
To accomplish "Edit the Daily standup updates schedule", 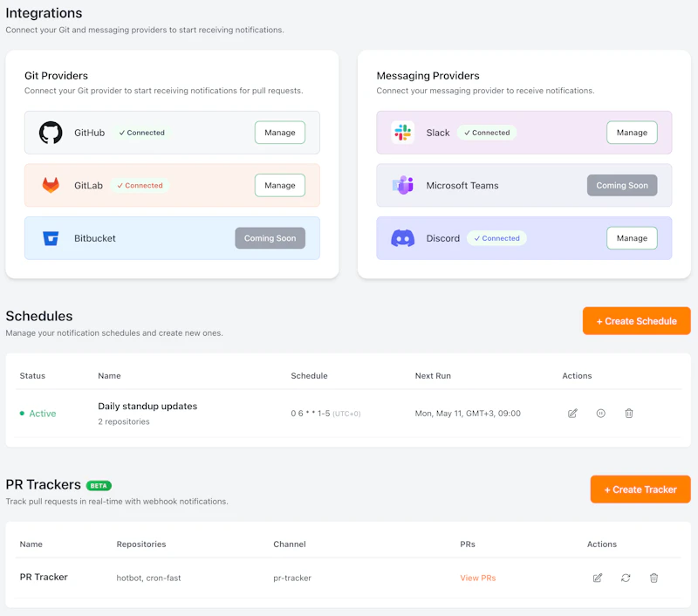I will coord(572,414).
